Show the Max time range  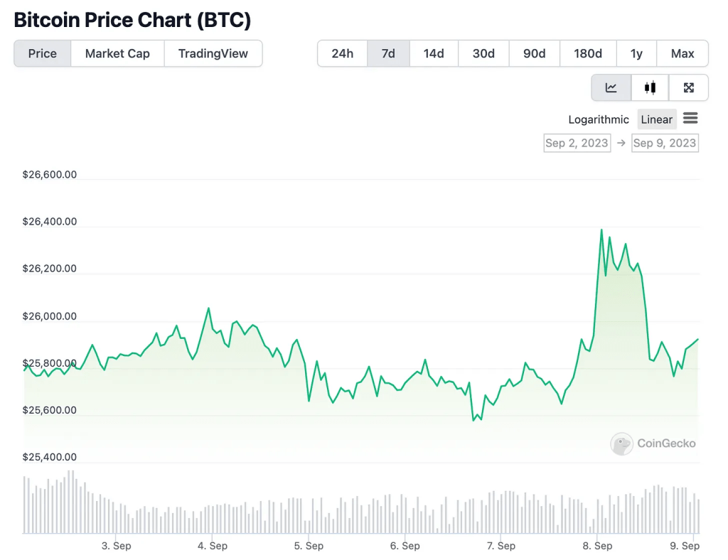[682, 53]
